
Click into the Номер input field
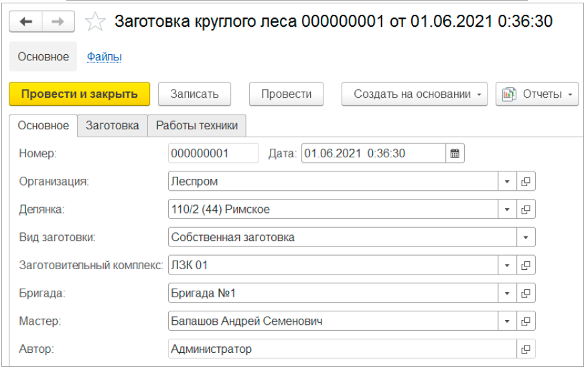tap(212, 153)
